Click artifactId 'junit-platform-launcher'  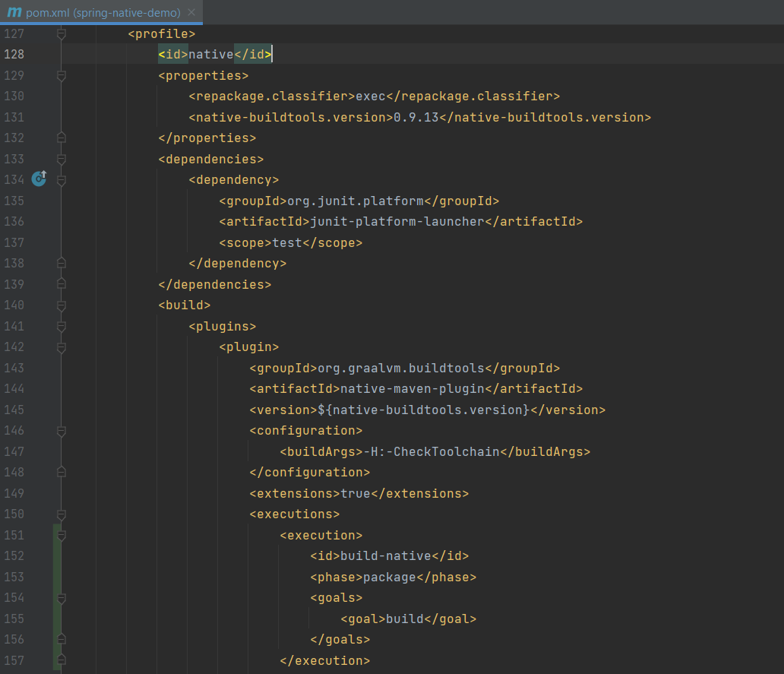click(397, 221)
